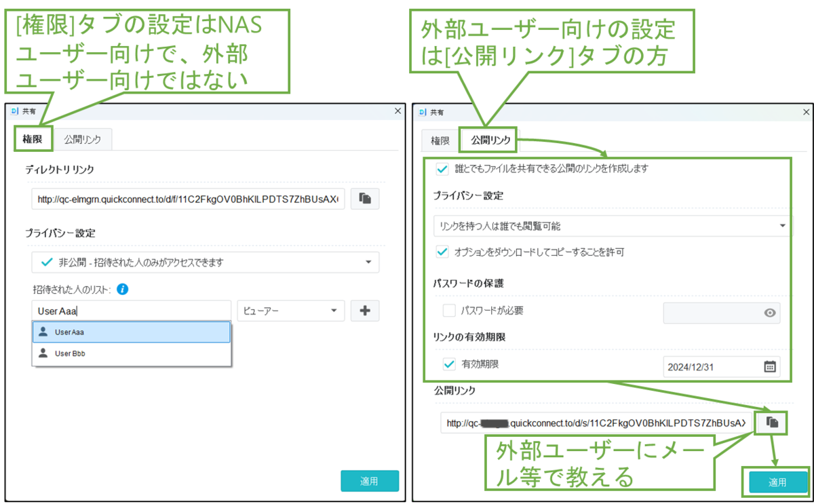
Task: Click the info icon beside invited people list
Action: (x=123, y=290)
